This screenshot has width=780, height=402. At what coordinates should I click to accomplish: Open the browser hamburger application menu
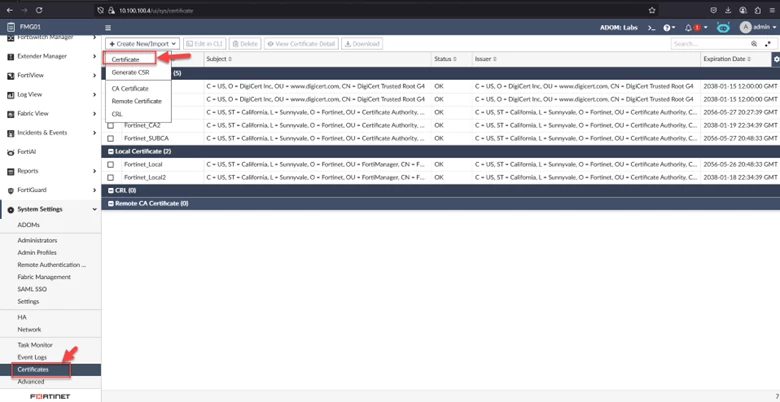pos(772,10)
